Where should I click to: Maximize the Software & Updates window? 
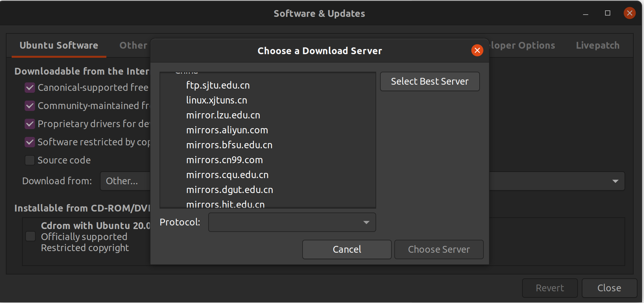608,13
